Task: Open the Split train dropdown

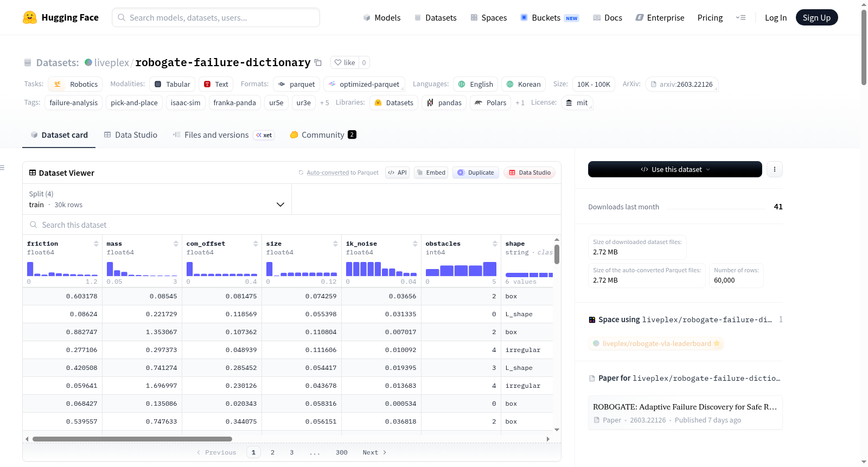Action: pos(157,199)
